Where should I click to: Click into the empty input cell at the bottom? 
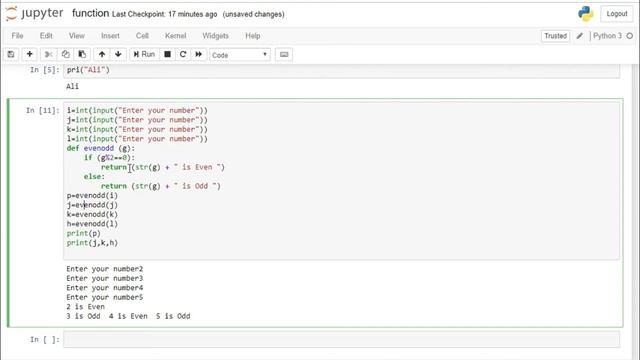[341, 340]
